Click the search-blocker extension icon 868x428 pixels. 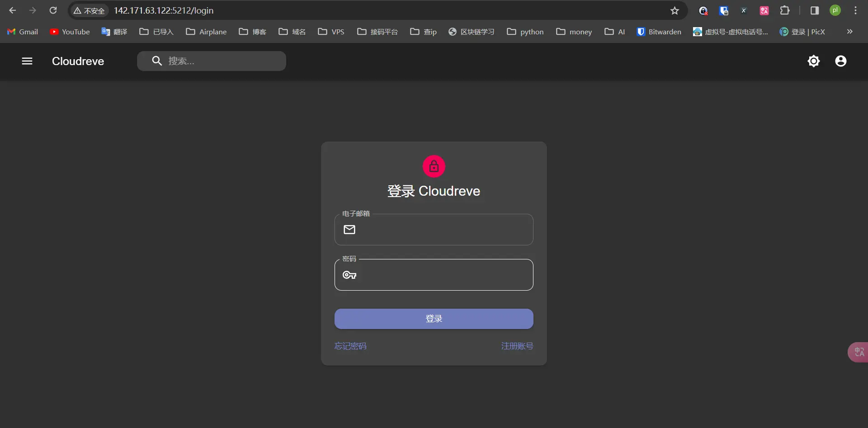(703, 10)
